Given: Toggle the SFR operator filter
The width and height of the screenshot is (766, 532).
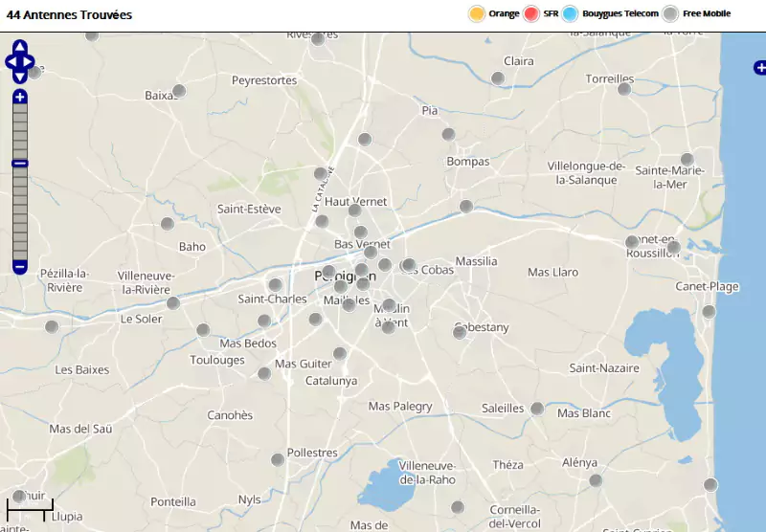Looking at the screenshot, I should click(531, 13).
